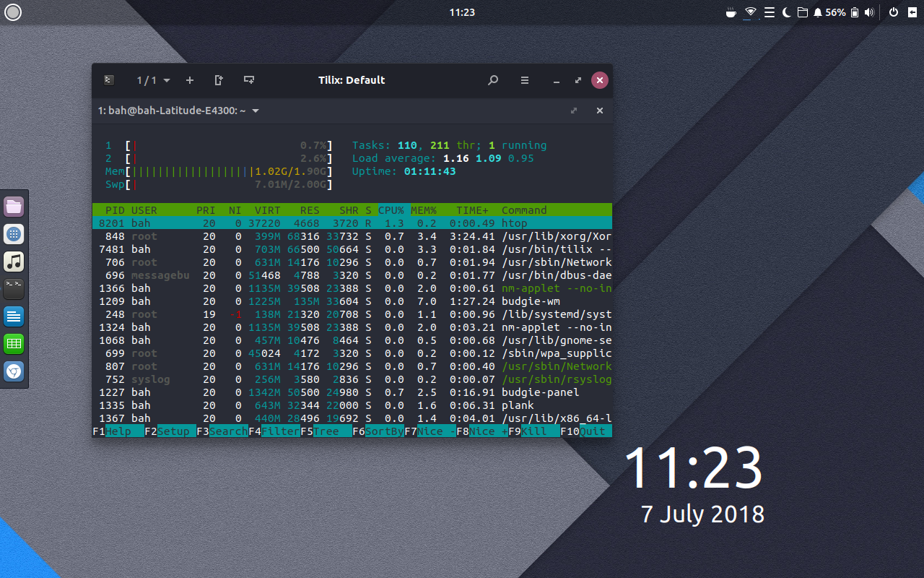Open the Tilix hamburger menu

click(525, 80)
